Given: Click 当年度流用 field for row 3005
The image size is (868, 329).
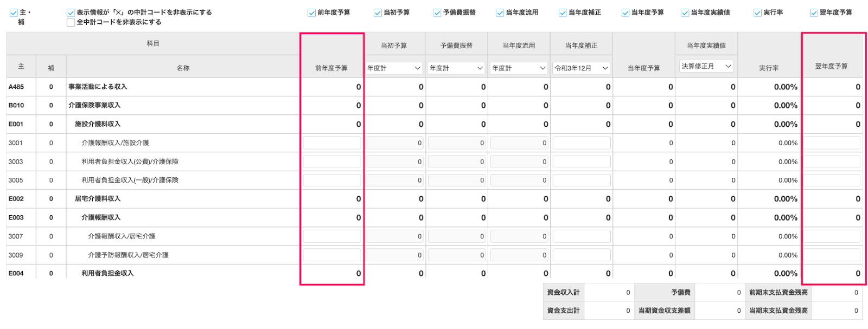Looking at the screenshot, I should coord(519,180).
